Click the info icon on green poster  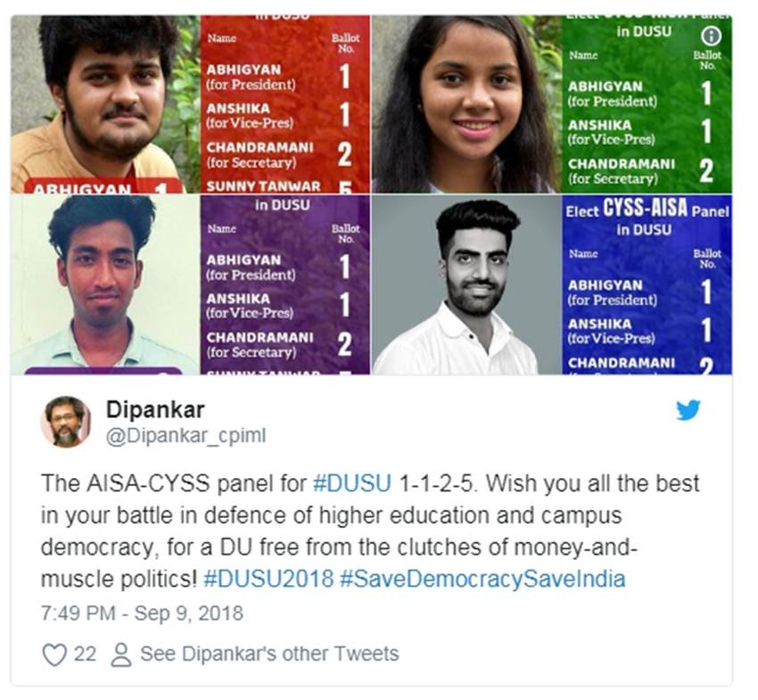tap(711, 36)
